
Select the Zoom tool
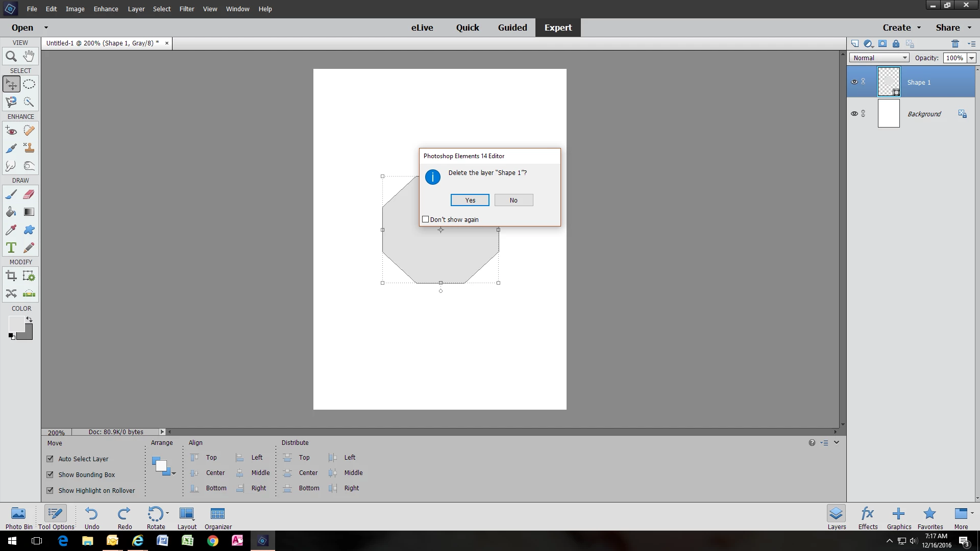(11, 57)
